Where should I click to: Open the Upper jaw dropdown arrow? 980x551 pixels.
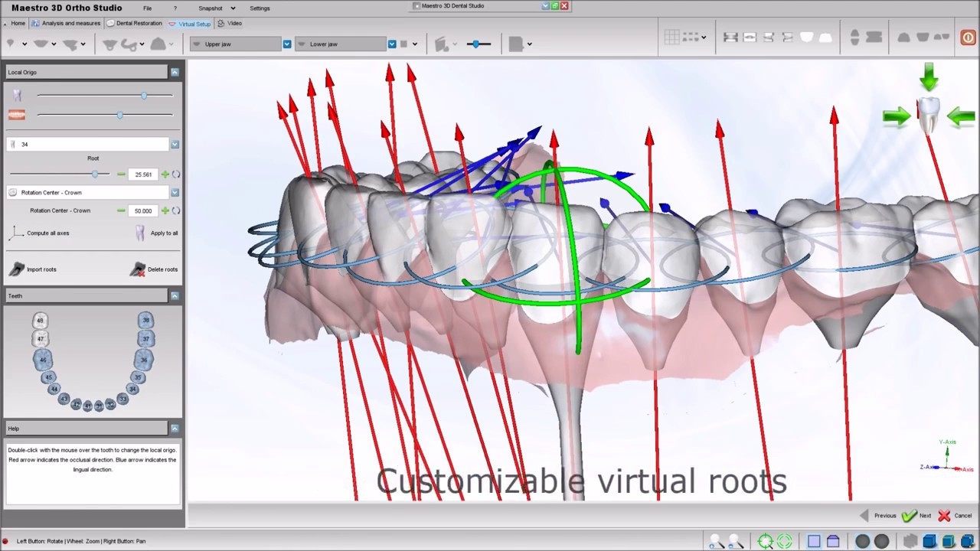(287, 44)
